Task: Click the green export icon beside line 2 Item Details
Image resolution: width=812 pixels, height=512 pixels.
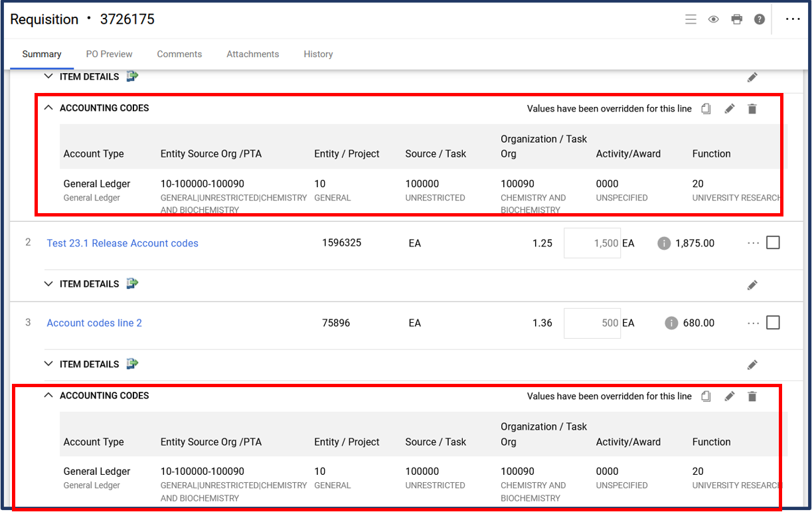Action: 132,284
